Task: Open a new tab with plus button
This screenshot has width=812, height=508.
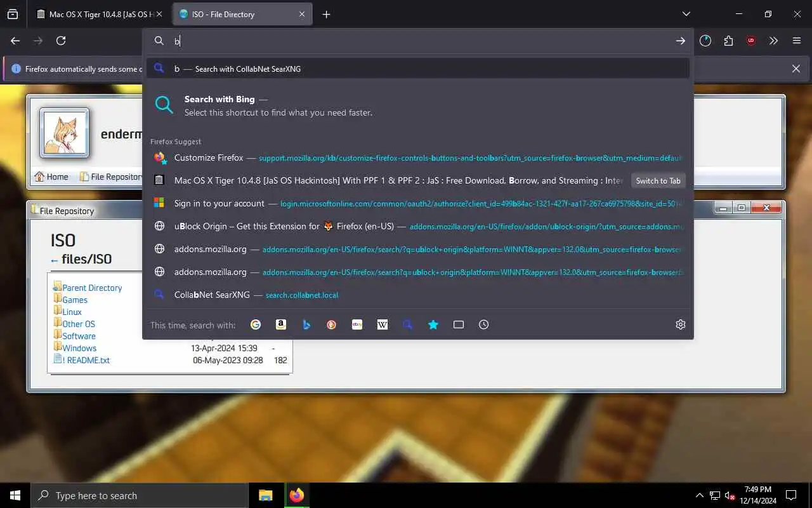Action: click(326, 14)
